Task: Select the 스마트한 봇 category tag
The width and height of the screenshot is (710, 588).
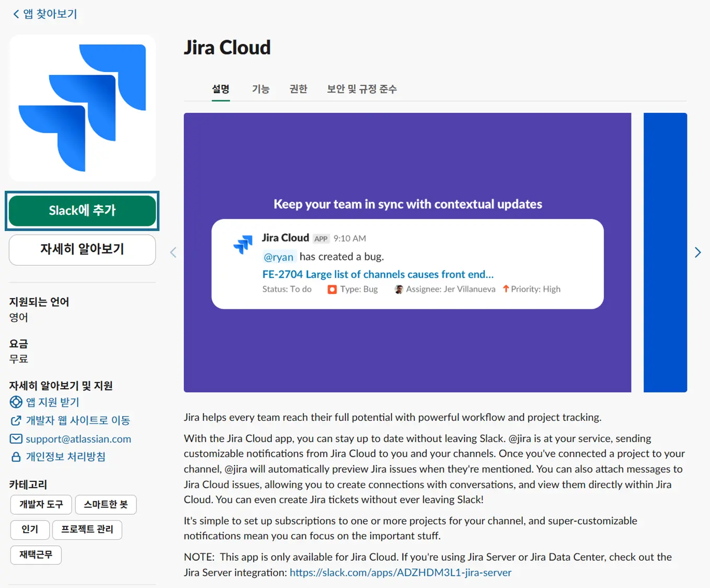Action: click(x=106, y=504)
